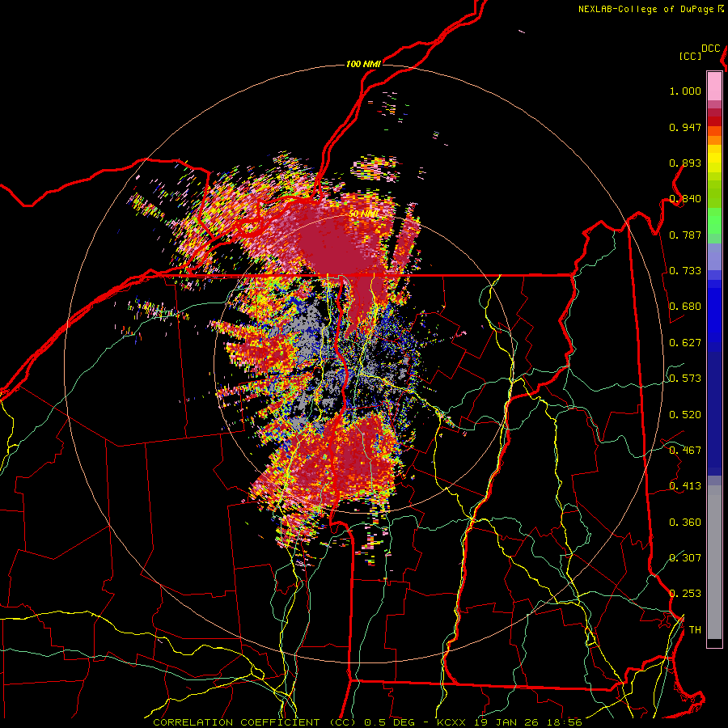Image resolution: width=728 pixels, height=728 pixels.
Task: Select the 0.573 scale value
Action: 685,379
